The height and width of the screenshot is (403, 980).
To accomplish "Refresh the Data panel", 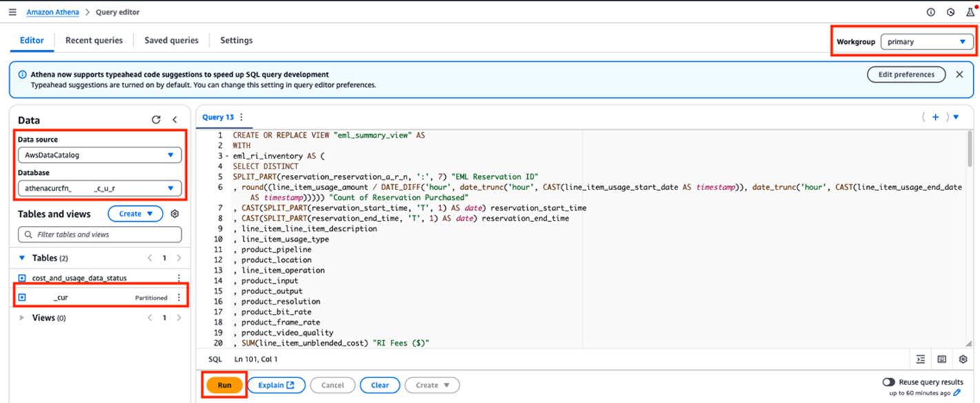I will pyautogui.click(x=156, y=119).
